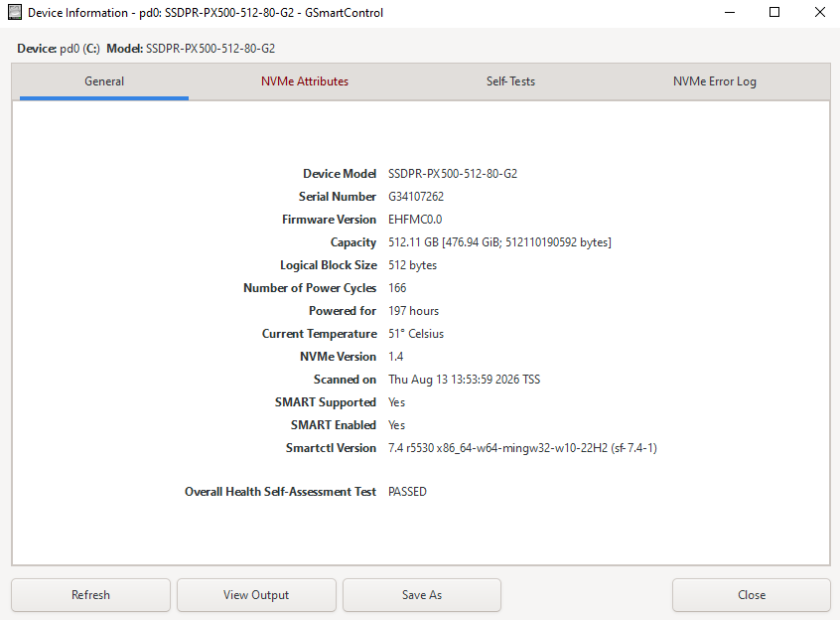Click the Number of Power Cycles label
Image resolution: width=840 pixels, height=620 pixels.
point(310,288)
